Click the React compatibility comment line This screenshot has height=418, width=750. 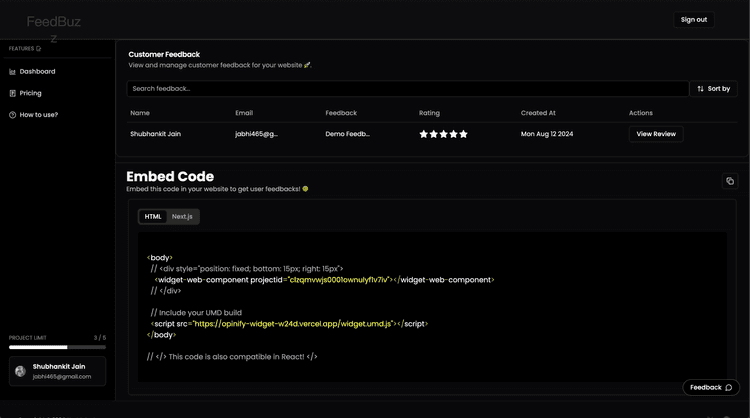(232, 357)
